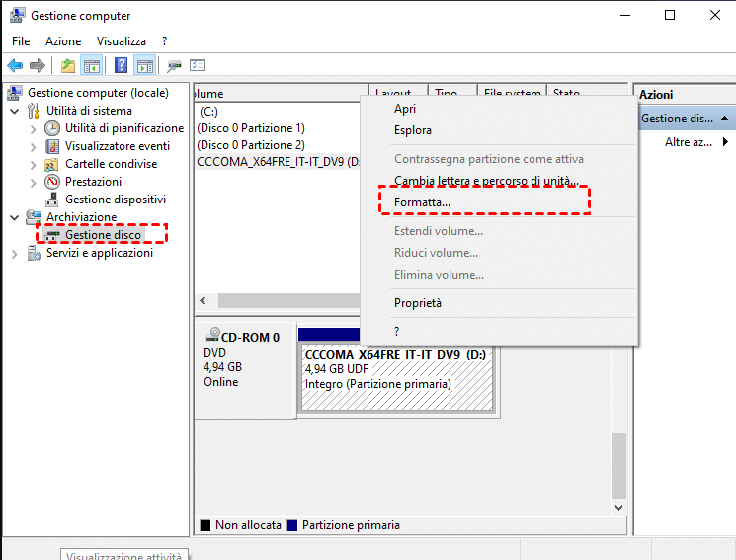Toggle the show/hide Action pane icon
The image size is (736, 560).
(x=145, y=66)
